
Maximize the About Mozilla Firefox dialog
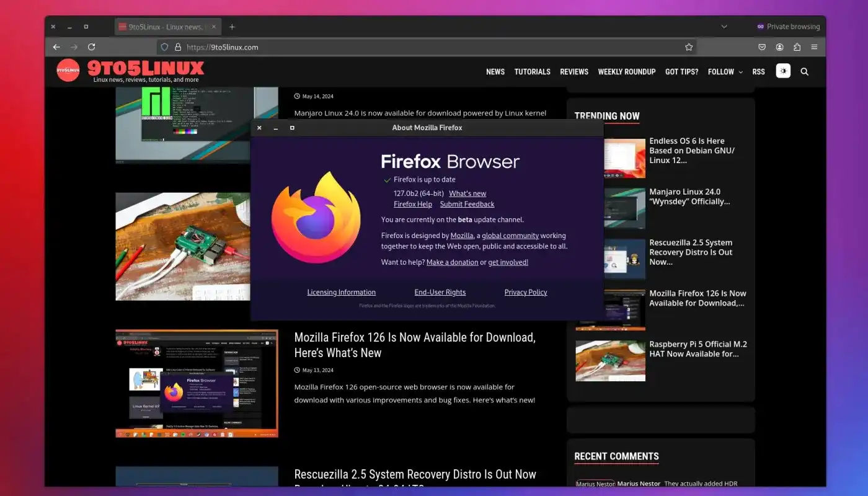click(x=292, y=128)
